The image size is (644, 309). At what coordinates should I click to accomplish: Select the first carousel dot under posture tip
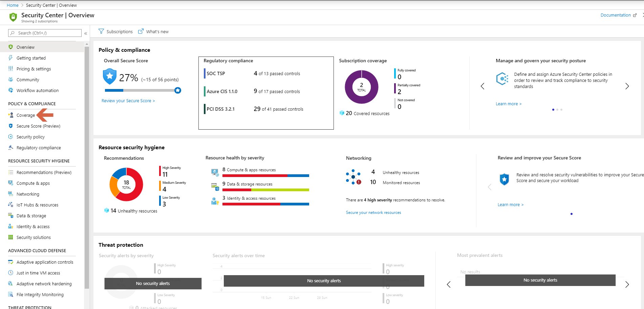[553, 109]
